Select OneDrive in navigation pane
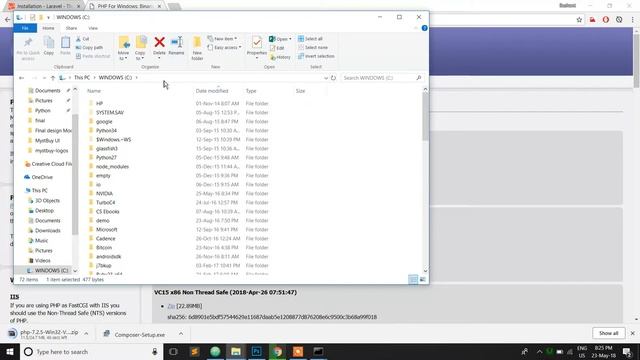 (x=42, y=177)
